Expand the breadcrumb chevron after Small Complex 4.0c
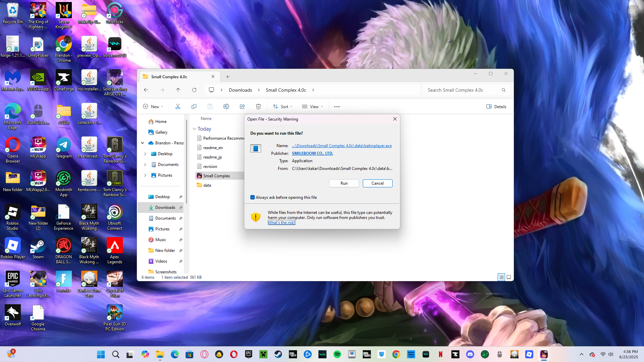This screenshot has width=644, height=362. click(313, 90)
